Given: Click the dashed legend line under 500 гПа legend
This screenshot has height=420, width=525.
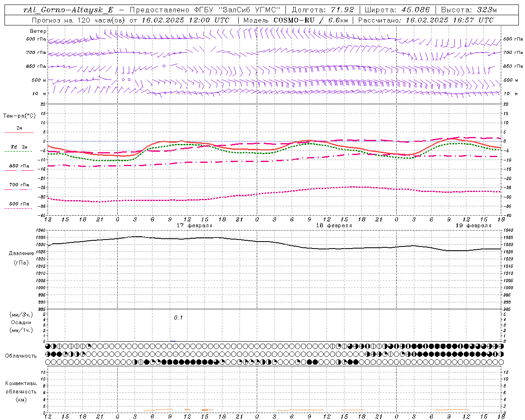Looking at the screenshot, I should point(18,208).
